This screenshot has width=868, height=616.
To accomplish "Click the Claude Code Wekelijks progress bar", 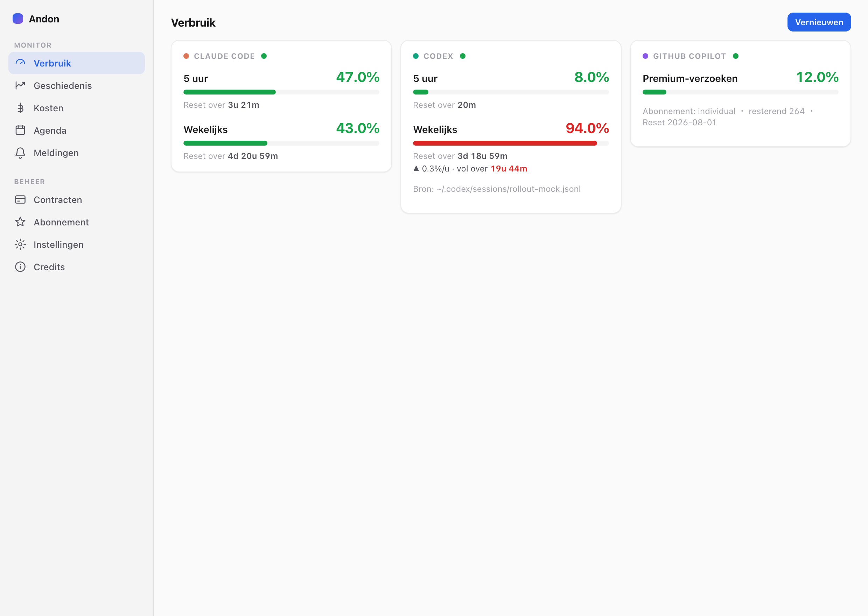I will [x=281, y=143].
